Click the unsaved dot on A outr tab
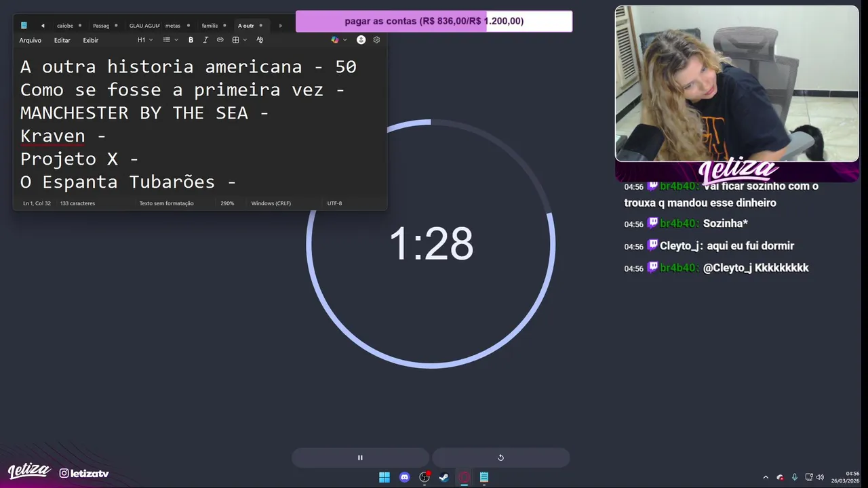Screen dimensions: 868x488 pyautogui.click(x=261, y=26)
